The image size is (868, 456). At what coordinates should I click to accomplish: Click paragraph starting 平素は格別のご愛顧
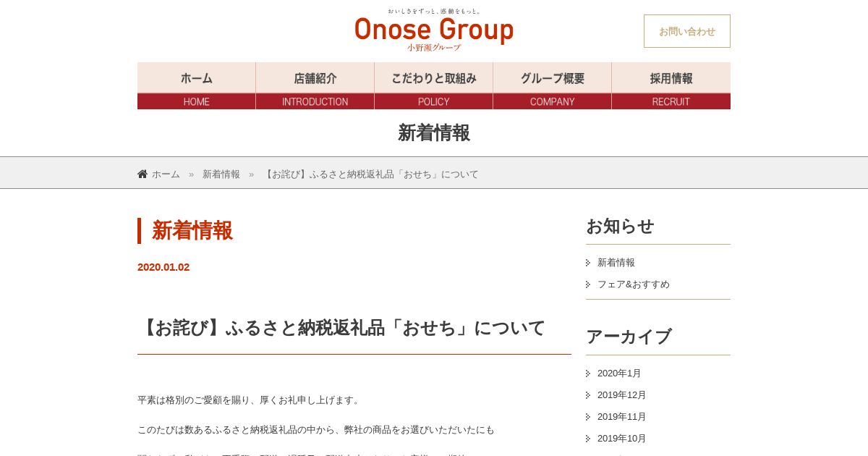click(250, 400)
